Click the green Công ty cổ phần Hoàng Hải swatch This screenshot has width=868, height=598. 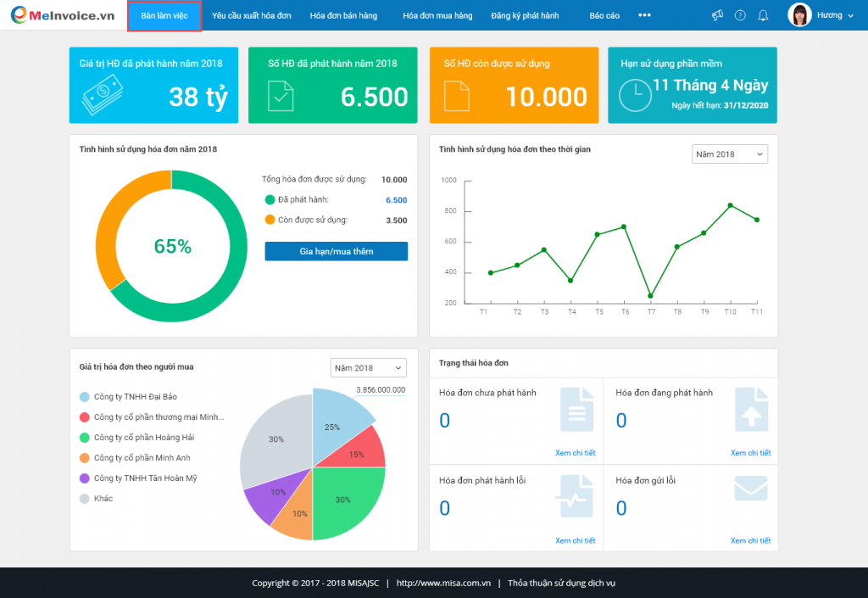pyautogui.click(x=84, y=438)
